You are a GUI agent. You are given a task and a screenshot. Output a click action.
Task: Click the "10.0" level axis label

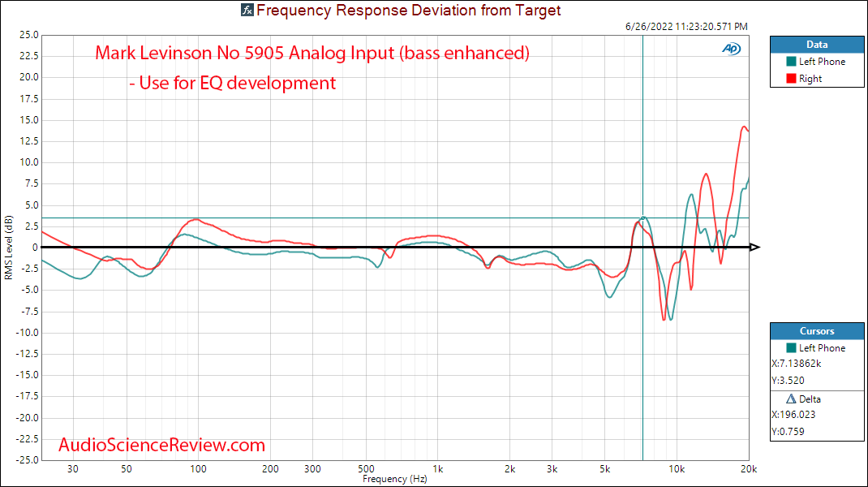pos(28,162)
